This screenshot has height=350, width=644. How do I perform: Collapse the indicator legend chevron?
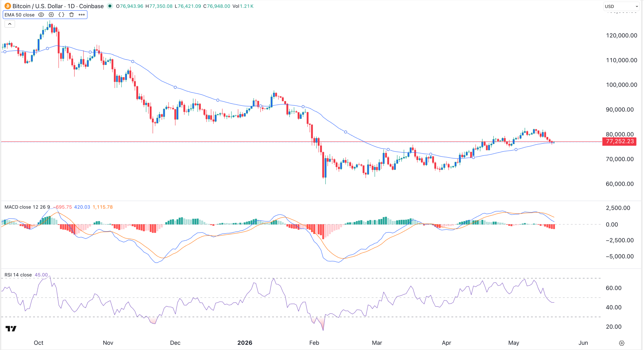(x=10, y=24)
